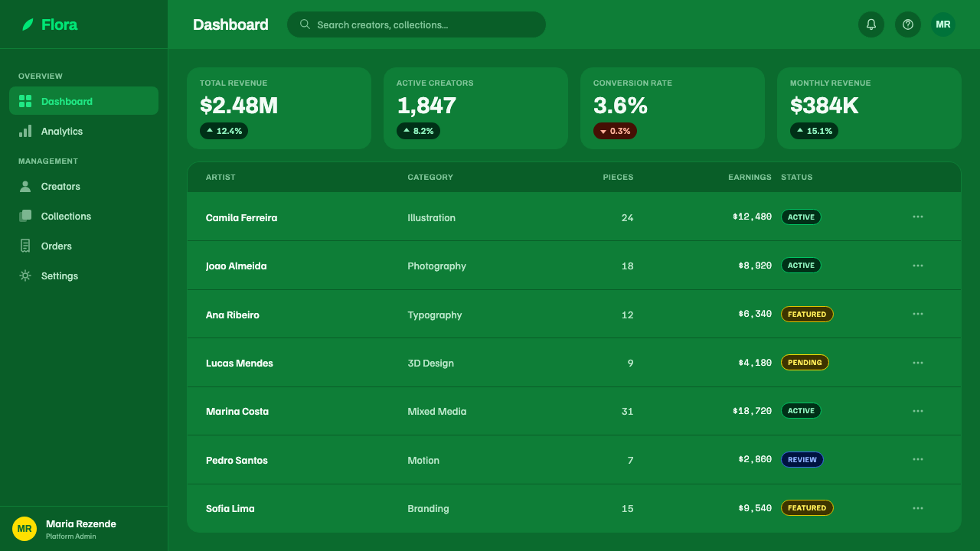Viewport: 980px width, 551px height.
Task: Click the Creators person icon
Action: pos(25,186)
